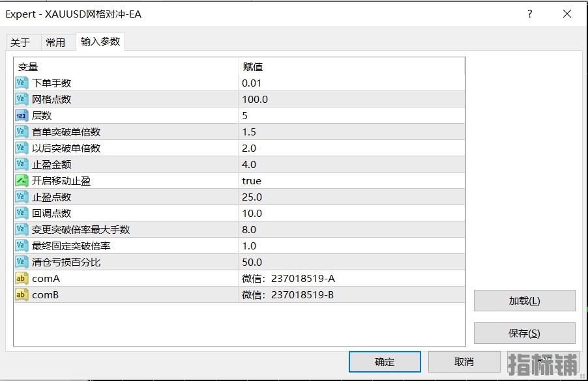Click the icon beside 首单突破单倍数
The height and width of the screenshot is (381, 588).
pyautogui.click(x=22, y=132)
